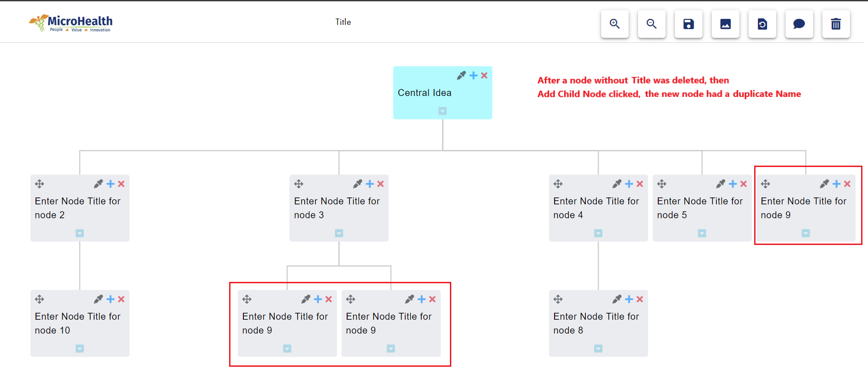The image size is (868, 376).
Task: Save the mind map with the floppy disk icon
Action: pos(688,24)
